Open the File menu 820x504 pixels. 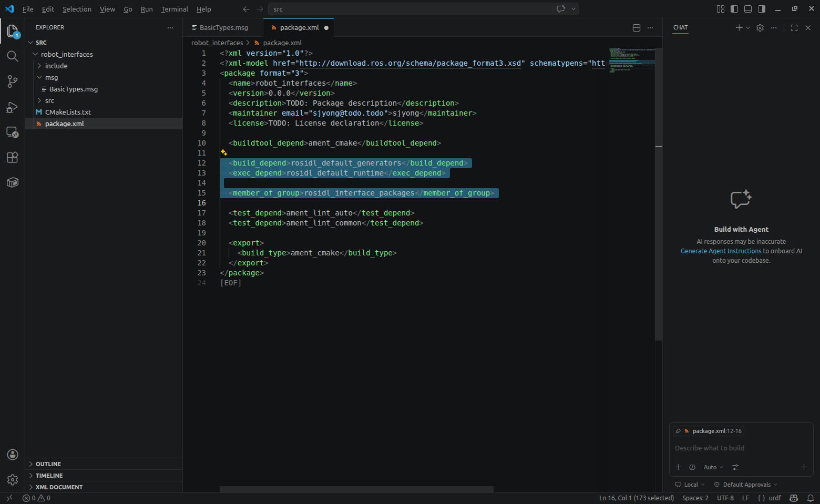(28, 9)
